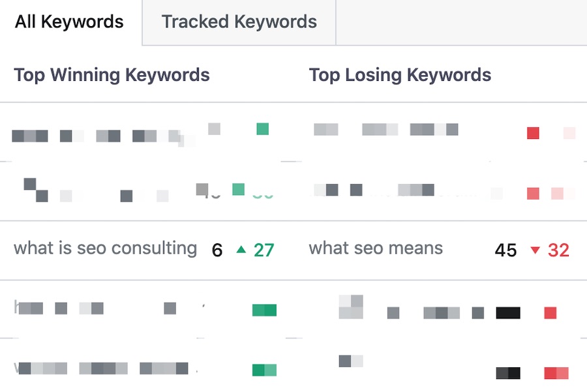Select the Top Losing Keywords heading
This screenshot has width=587, height=392.
400,75
